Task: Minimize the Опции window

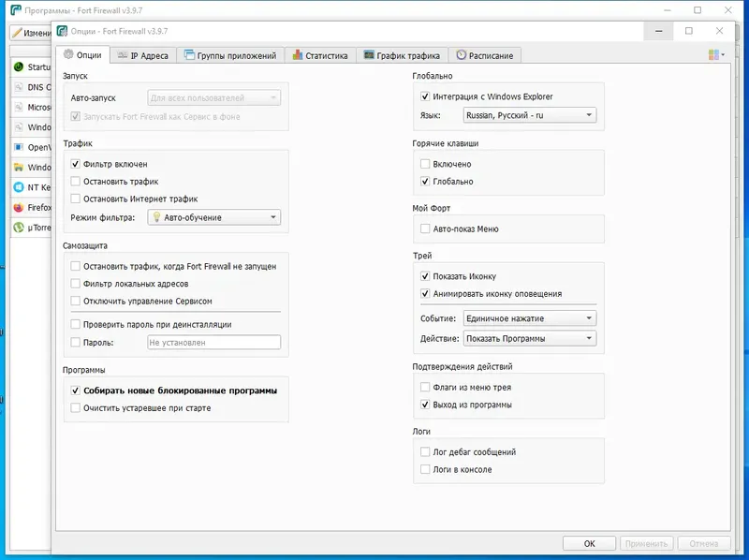Action: click(659, 31)
